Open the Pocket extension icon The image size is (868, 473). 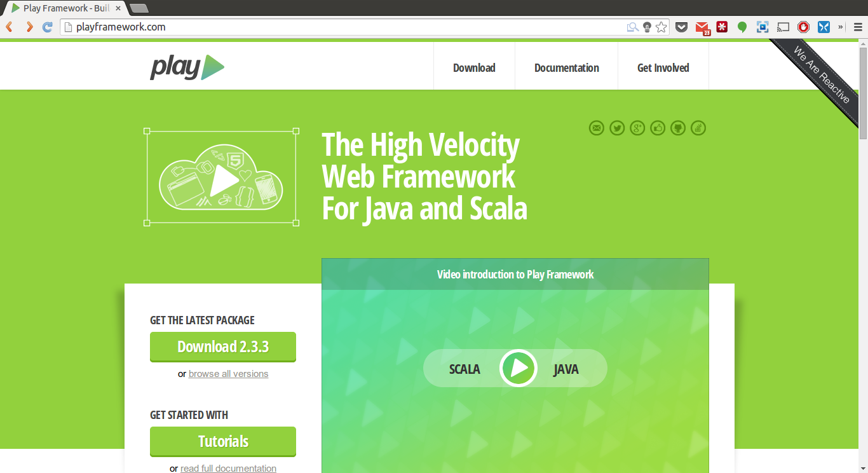(681, 27)
